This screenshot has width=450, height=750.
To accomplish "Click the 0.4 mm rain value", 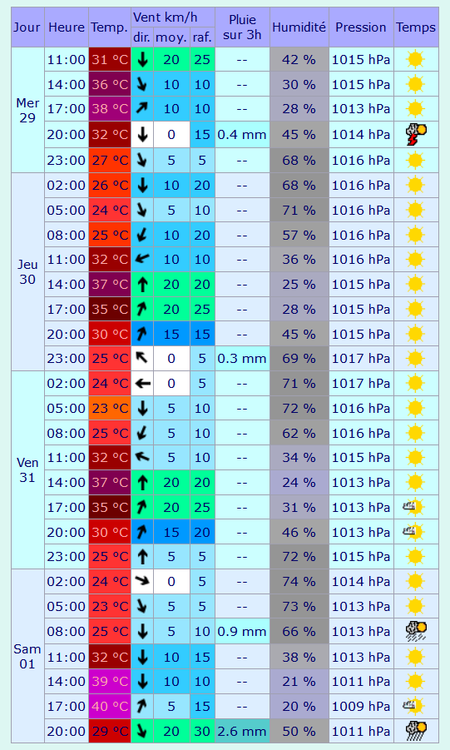I will pyautogui.click(x=242, y=135).
